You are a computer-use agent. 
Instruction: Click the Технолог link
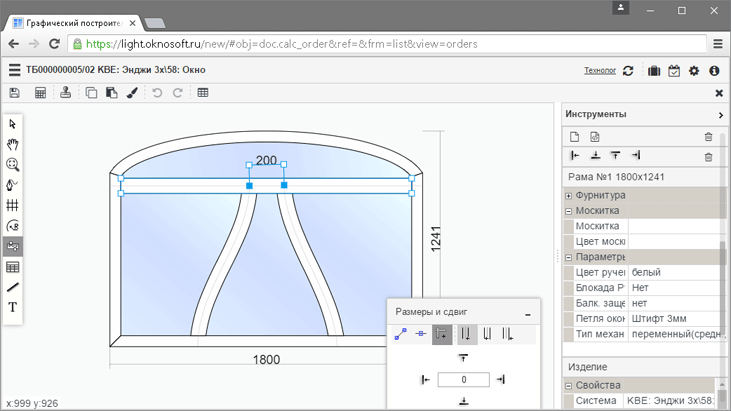click(x=600, y=70)
